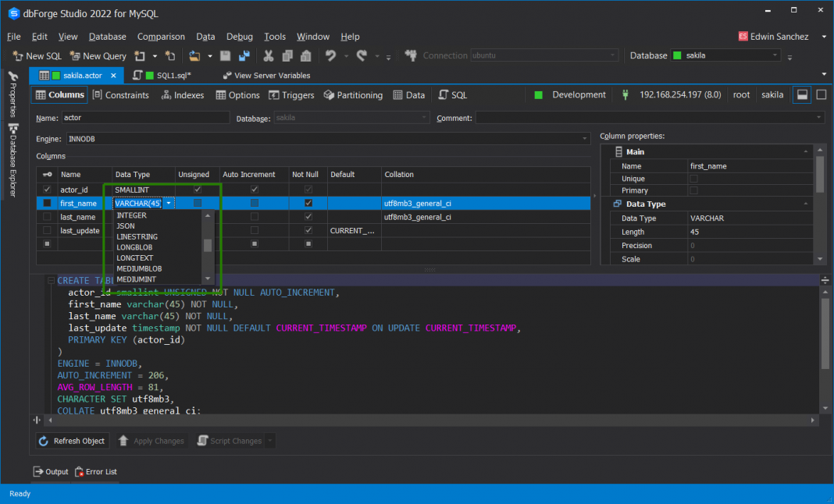Switch to the Indexes tab
Screen dimensions: 834x504
pyautogui.click(x=183, y=95)
